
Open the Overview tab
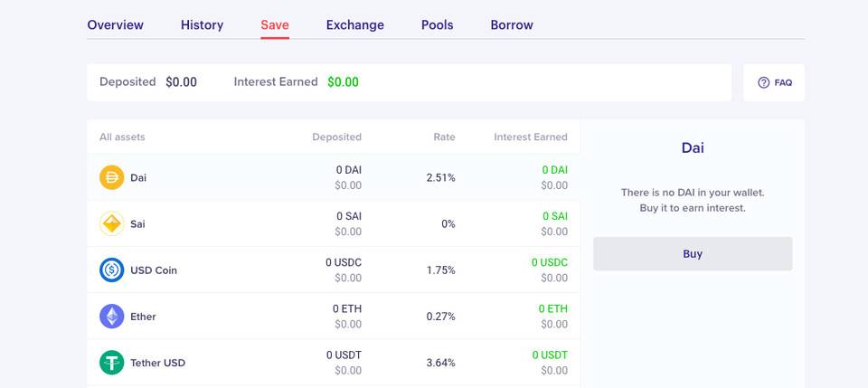click(x=115, y=25)
